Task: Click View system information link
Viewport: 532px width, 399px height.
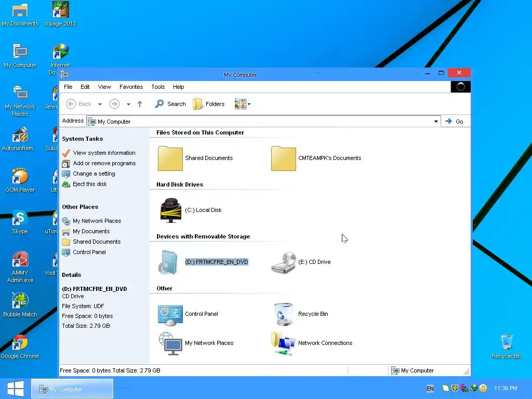Action: tap(104, 153)
